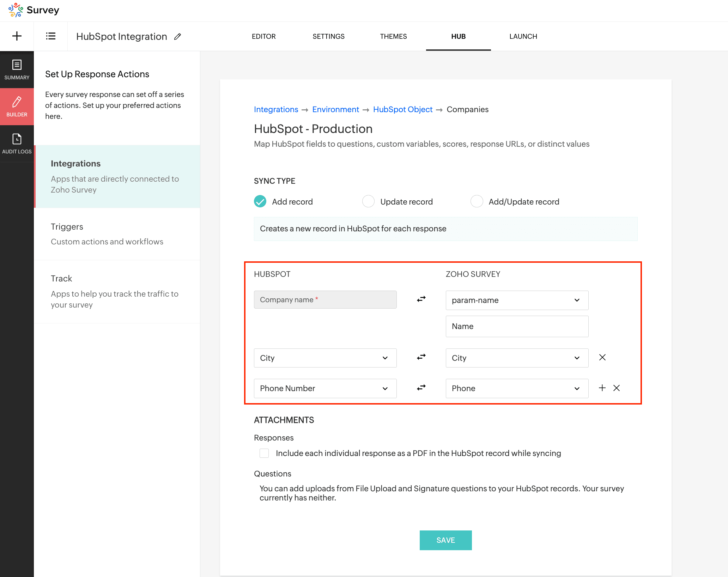This screenshot has height=577, width=728.
Task: Select the Triggers section
Action: coord(117,234)
